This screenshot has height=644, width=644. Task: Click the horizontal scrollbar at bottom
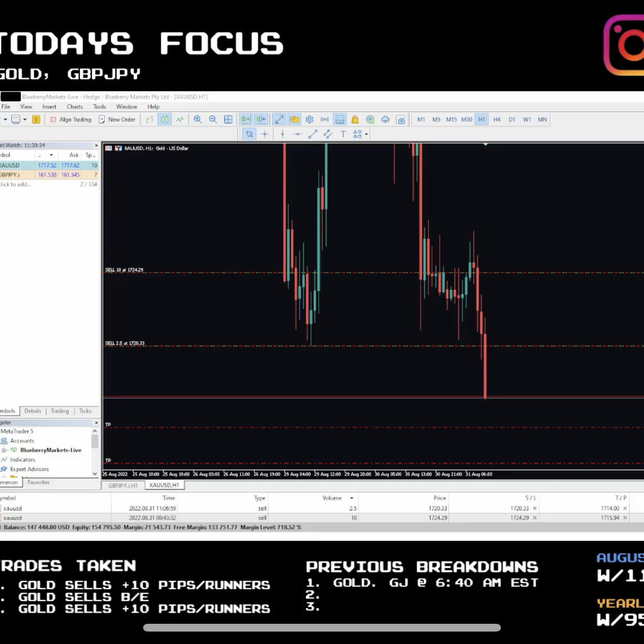322,627
